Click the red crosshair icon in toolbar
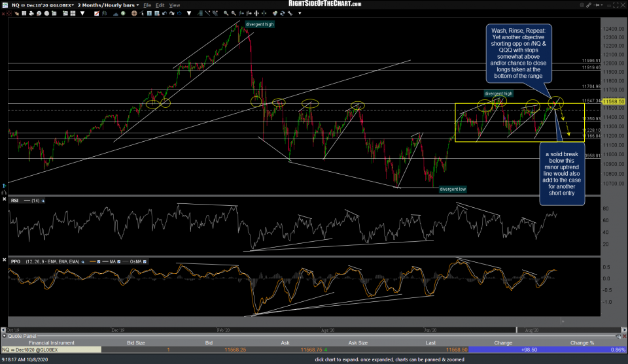628x364 pixels. [9, 13]
